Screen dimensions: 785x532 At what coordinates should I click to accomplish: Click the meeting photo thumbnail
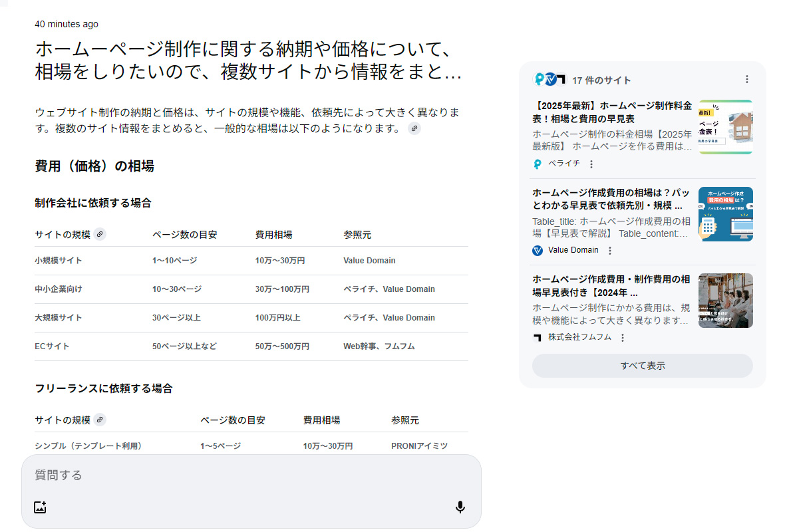click(725, 301)
